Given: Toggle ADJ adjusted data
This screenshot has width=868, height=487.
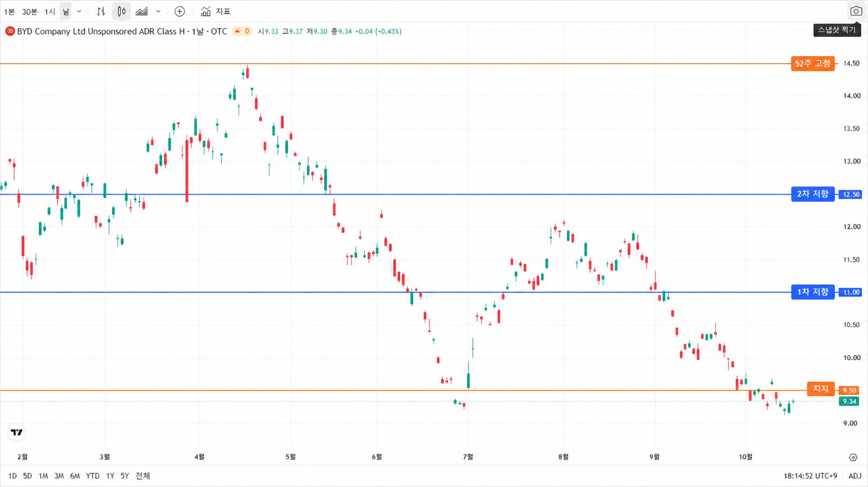Looking at the screenshot, I should point(855,476).
